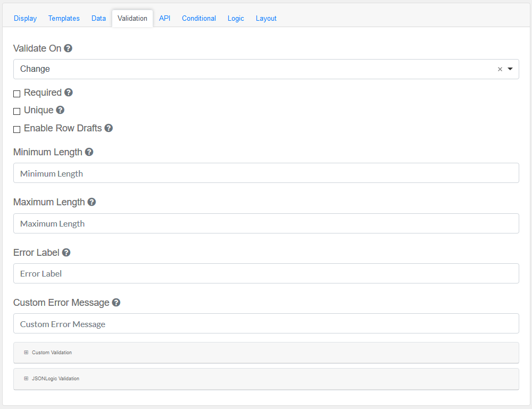
Task: Clear the Change selection with the x
Action: [x=500, y=69]
